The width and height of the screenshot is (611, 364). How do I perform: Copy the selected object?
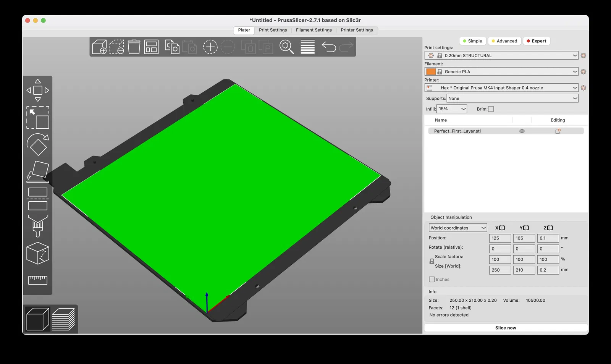pyautogui.click(x=172, y=47)
